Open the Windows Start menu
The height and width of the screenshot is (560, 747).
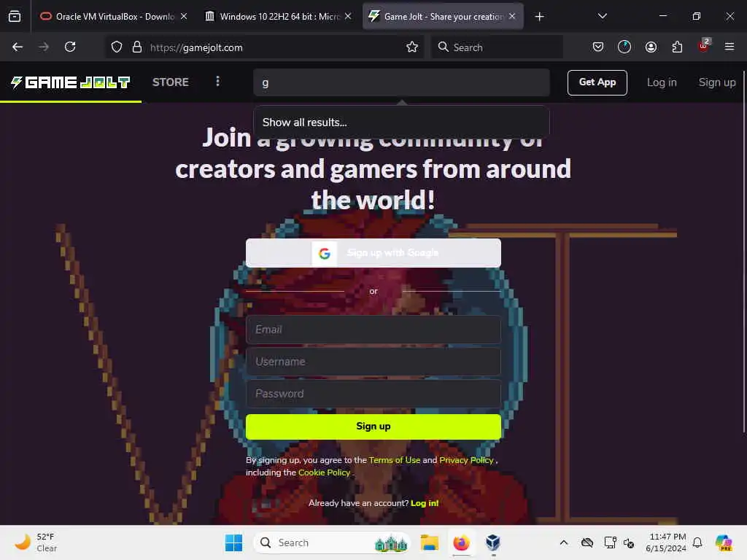point(234,542)
